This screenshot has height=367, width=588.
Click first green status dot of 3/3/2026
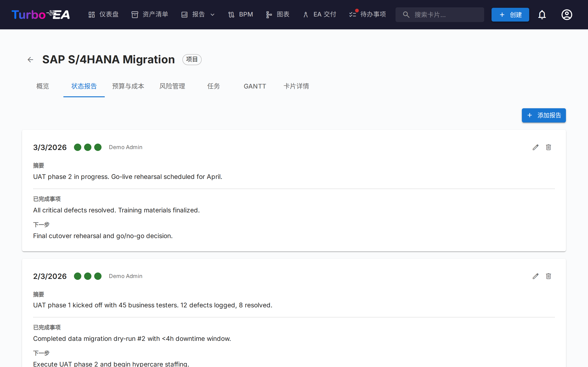click(x=77, y=147)
